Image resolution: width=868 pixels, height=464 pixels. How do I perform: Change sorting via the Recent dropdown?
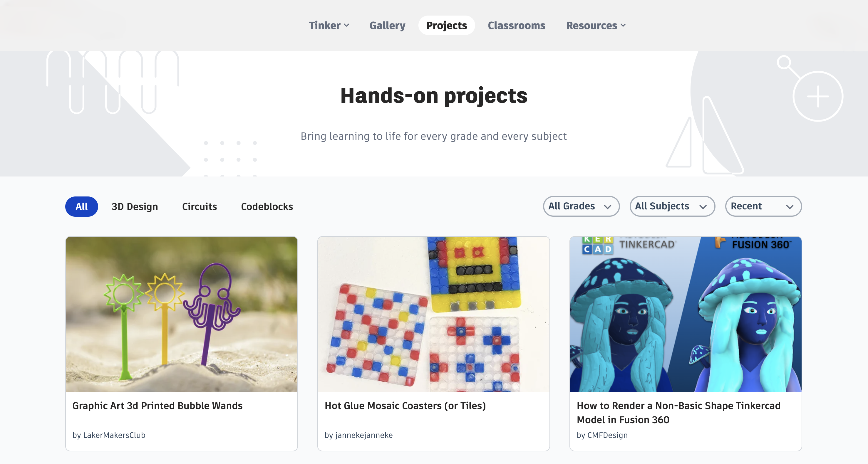(x=763, y=206)
